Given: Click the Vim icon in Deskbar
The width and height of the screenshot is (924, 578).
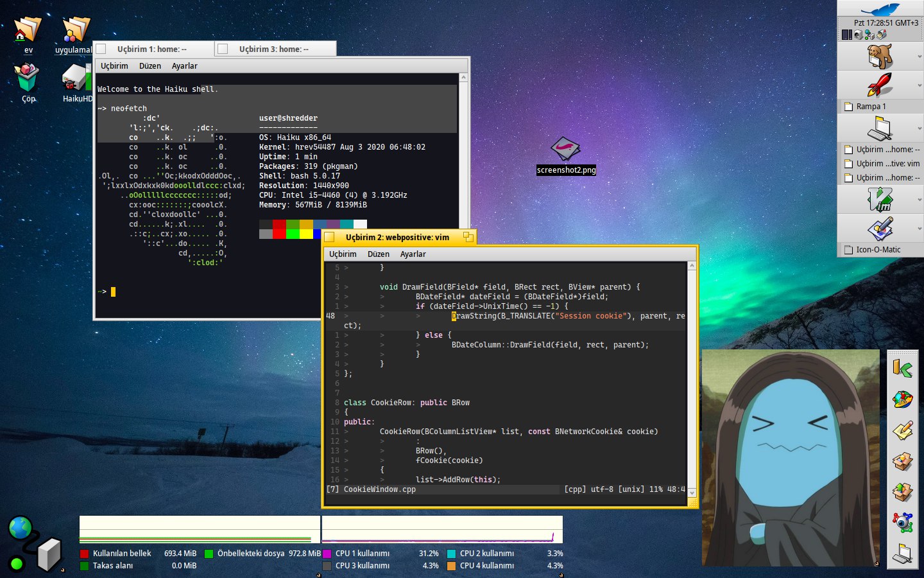Looking at the screenshot, I should [880, 200].
